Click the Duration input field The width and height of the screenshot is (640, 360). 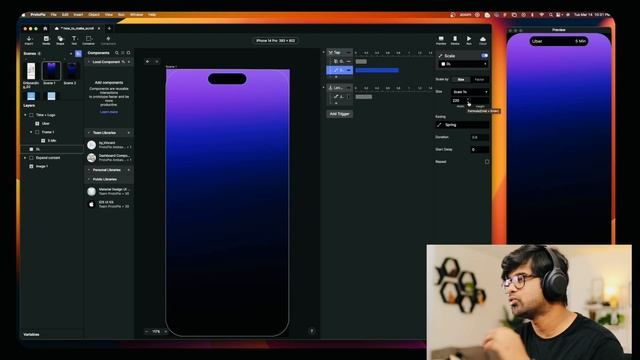(x=480, y=138)
